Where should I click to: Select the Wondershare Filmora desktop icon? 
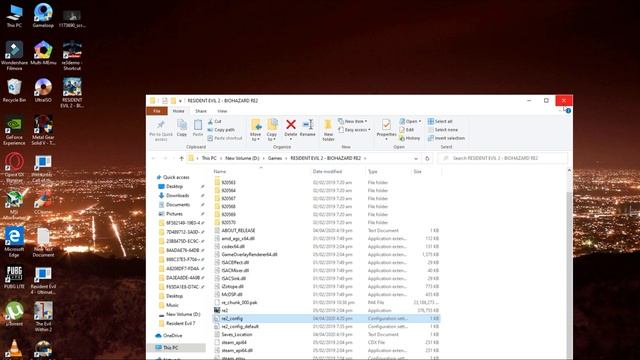14,56
